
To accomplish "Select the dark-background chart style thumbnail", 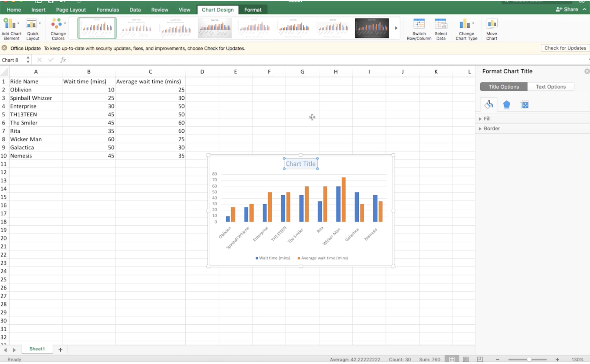I will pos(372,28).
